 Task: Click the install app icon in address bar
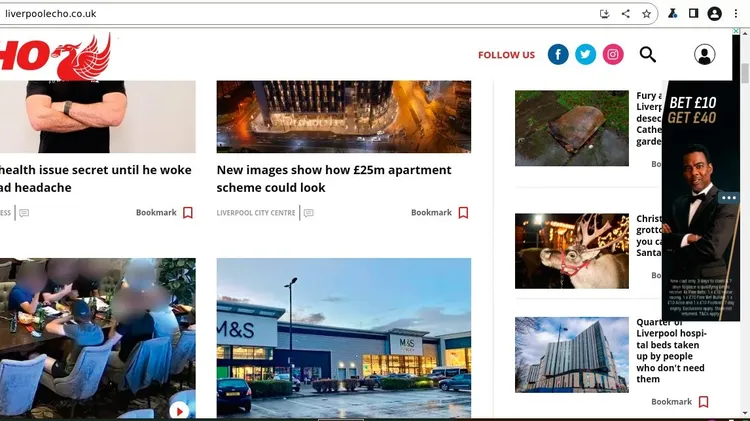[x=605, y=14]
